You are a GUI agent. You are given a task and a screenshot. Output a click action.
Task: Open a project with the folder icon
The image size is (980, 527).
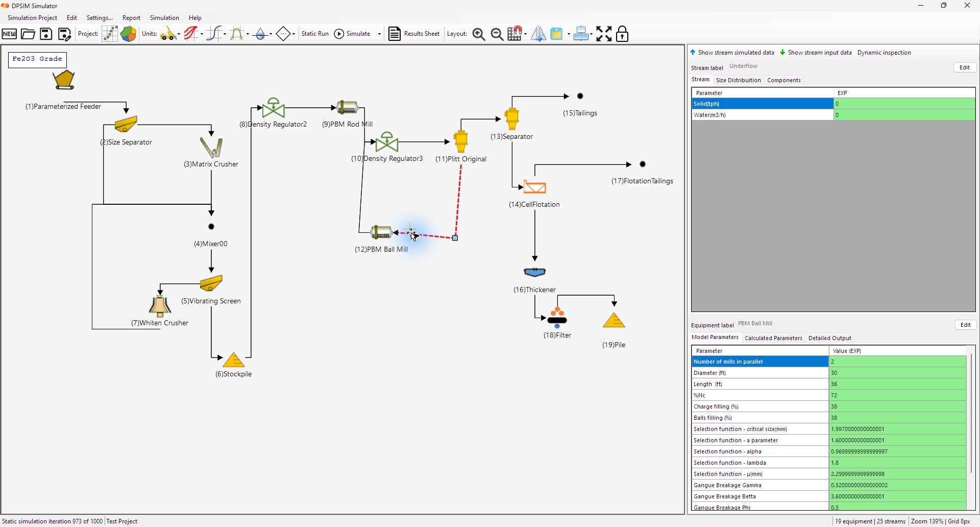coord(28,34)
